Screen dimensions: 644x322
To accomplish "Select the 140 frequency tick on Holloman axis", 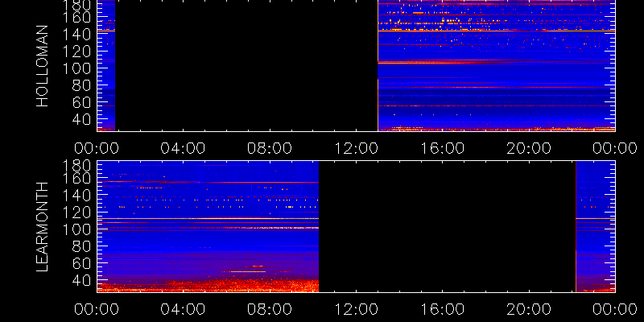I will point(77,35).
